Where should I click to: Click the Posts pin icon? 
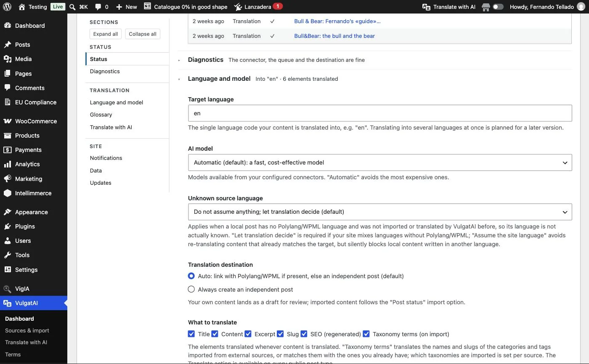[x=8, y=45]
